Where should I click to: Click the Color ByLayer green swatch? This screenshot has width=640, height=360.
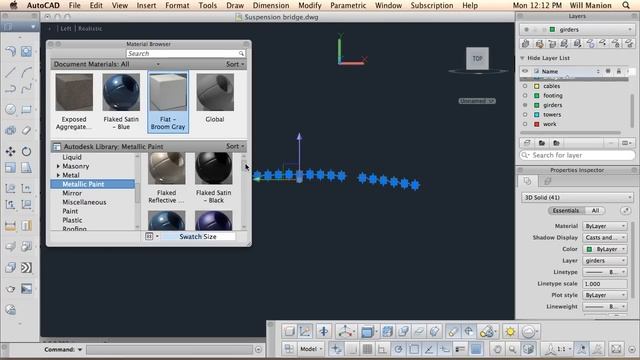pos(589,249)
